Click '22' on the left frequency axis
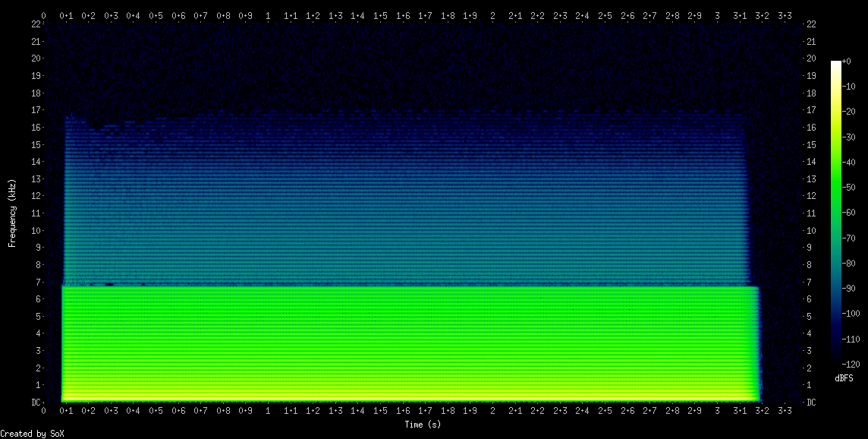This screenshot has width=868, height=439. [x=36, y=24]
